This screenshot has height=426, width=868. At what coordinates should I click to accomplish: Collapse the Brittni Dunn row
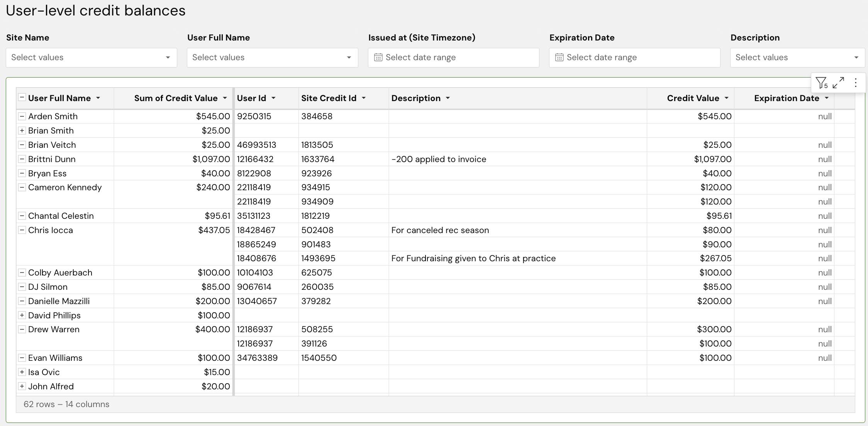coord(22,159)
